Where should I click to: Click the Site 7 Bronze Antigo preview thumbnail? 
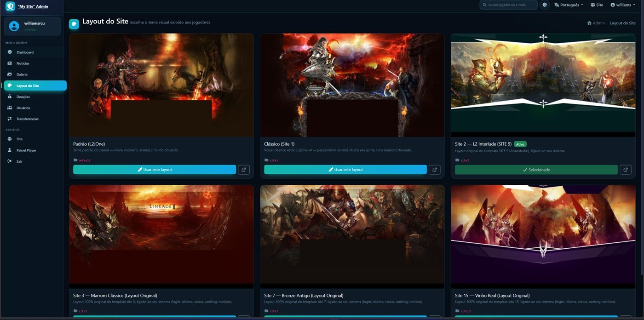pyautogui.click(x=352, y=237)
